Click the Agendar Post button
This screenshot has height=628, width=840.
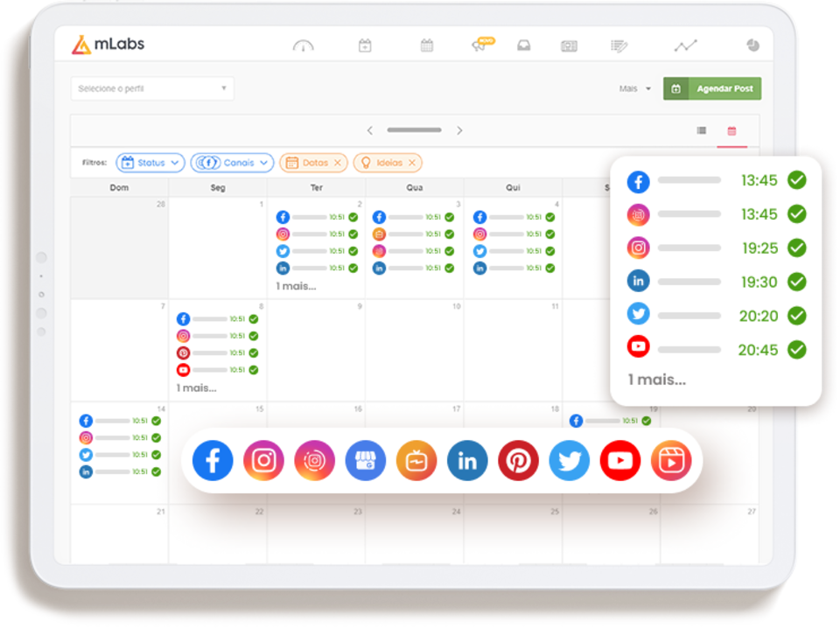point(712,89)
